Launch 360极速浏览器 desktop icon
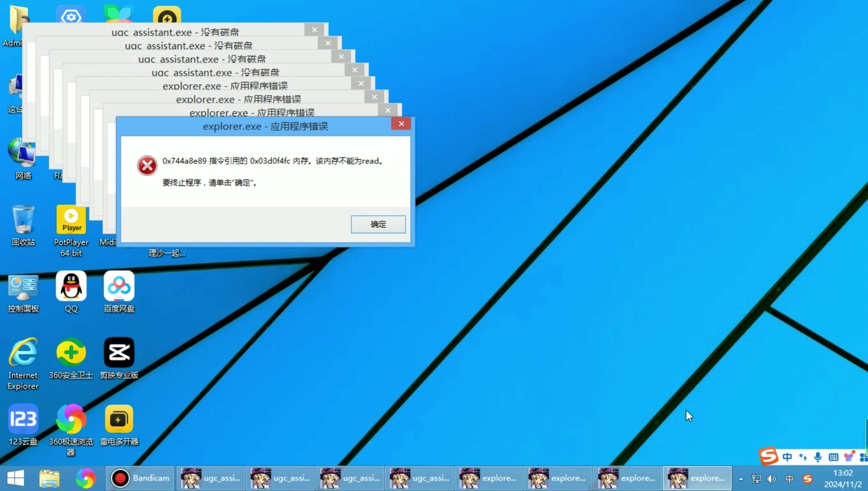Screen dimensions: 868x491 71,430
